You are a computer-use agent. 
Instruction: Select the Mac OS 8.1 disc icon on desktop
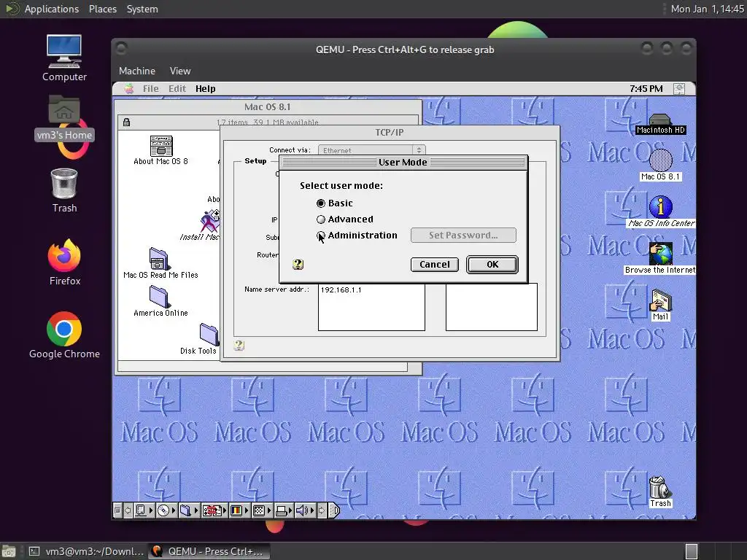click(x=660, y=164)
